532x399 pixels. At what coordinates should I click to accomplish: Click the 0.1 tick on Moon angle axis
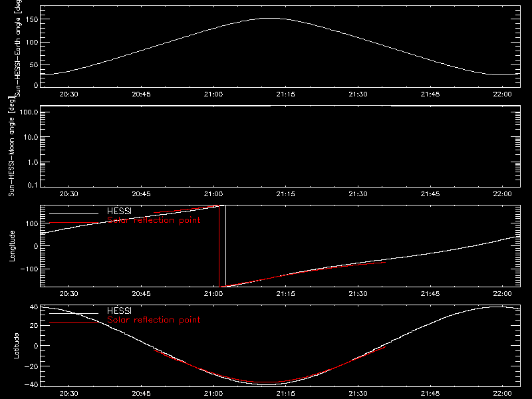coord(33,185)
